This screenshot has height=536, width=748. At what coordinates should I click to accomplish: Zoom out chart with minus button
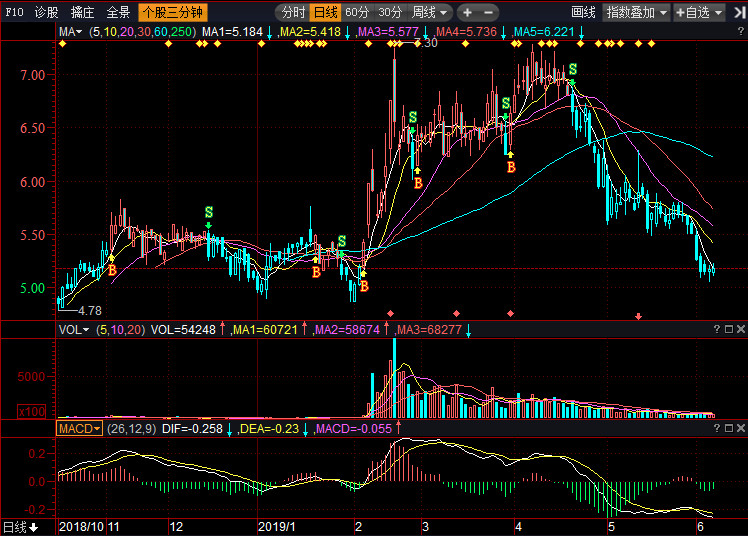point(488,12)
